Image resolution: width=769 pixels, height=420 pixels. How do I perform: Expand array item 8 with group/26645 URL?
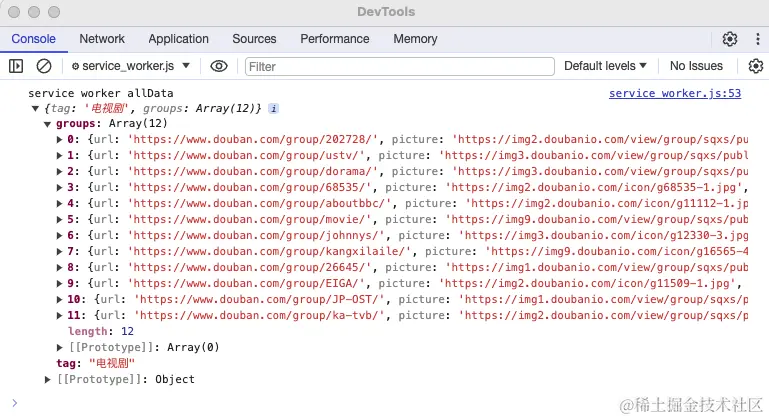[59, 267]
